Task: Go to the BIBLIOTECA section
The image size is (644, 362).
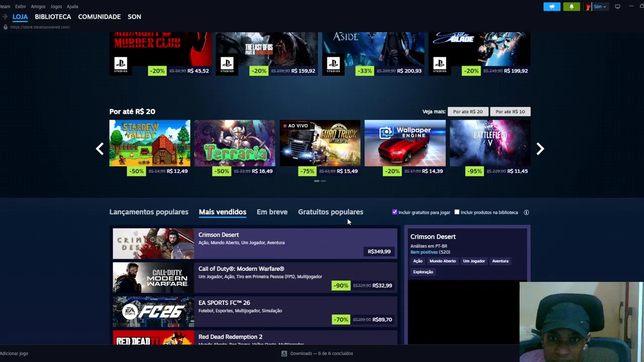Action: tap(53, 17)
